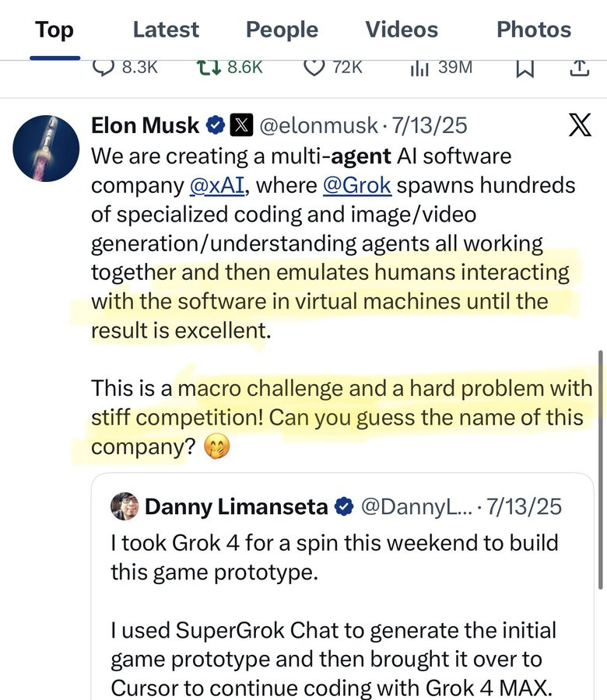Click the black X affiliation badge
607x700 pixels.
pos(243,124)
